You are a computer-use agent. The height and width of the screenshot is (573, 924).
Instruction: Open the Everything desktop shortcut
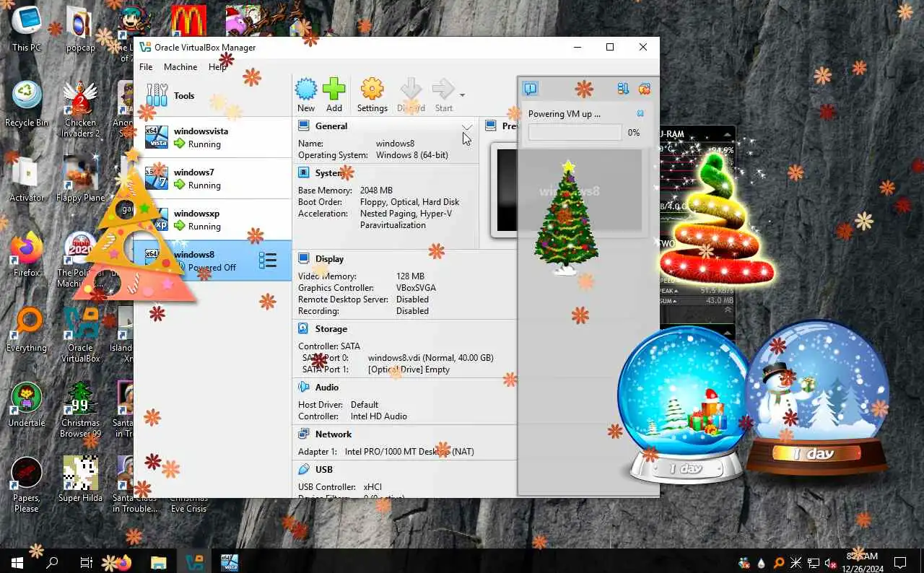(x=27, y=329)
